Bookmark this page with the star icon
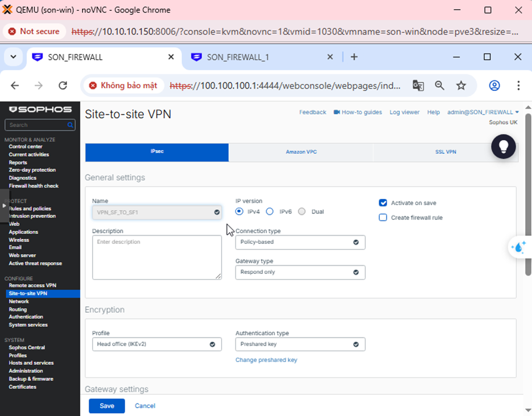Screen dimensions: 532x416 click(461, 85)
